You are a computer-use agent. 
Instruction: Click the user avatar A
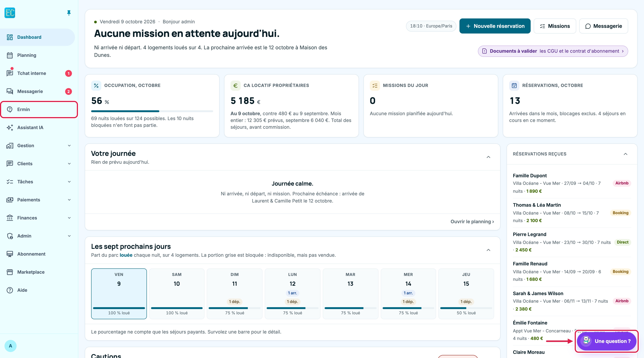11,346
